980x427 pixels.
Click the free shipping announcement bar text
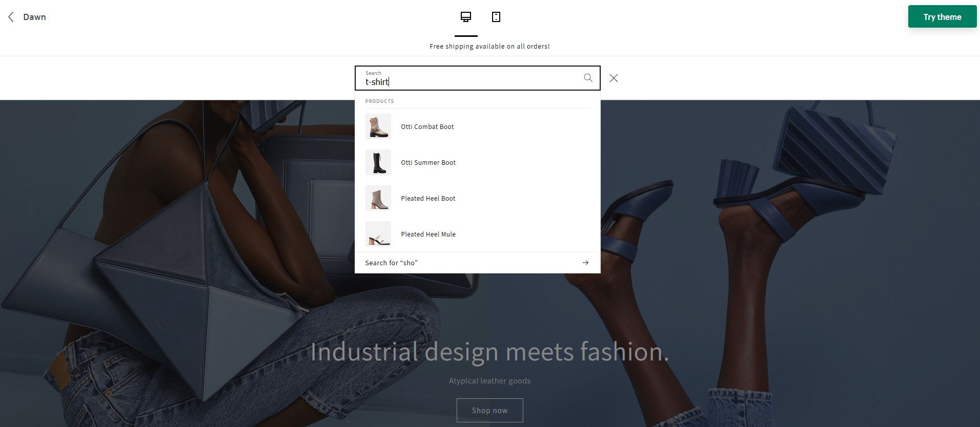pyautogui.click(x=489, y=46)
